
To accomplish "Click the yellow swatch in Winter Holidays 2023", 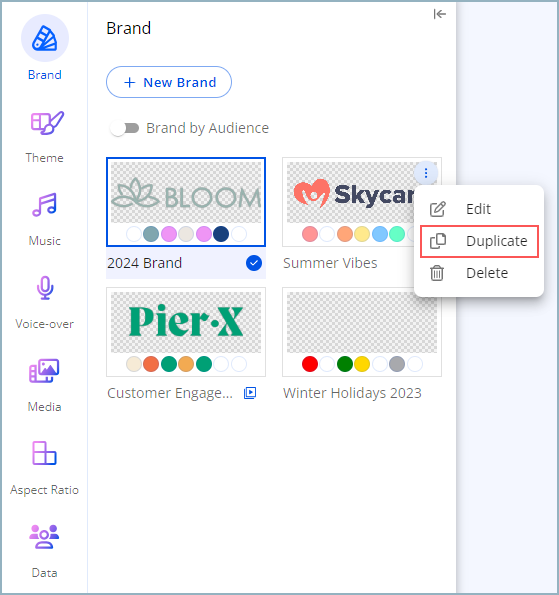I will click(362, 364).
